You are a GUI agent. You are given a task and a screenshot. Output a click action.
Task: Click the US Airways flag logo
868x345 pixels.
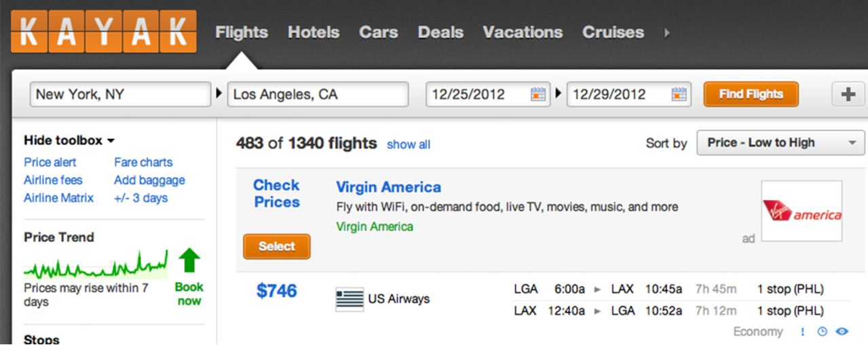point(350,299)
